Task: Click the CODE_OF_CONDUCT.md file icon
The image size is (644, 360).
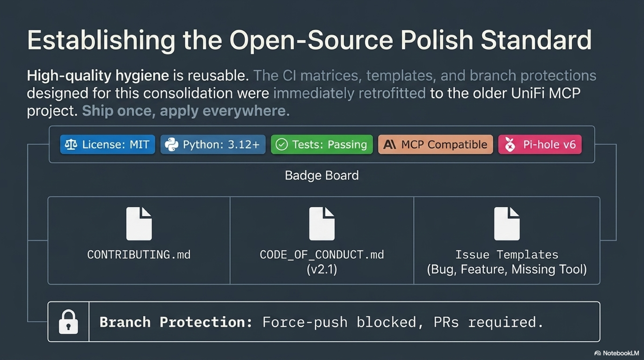Action: pyautogui.click(x=322, y=224)
